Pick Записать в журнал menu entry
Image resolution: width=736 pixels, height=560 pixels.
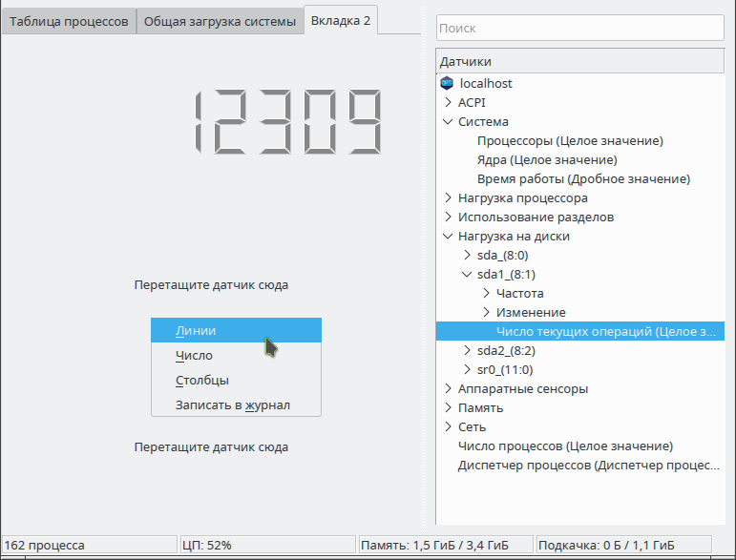[x=236, y=404]
